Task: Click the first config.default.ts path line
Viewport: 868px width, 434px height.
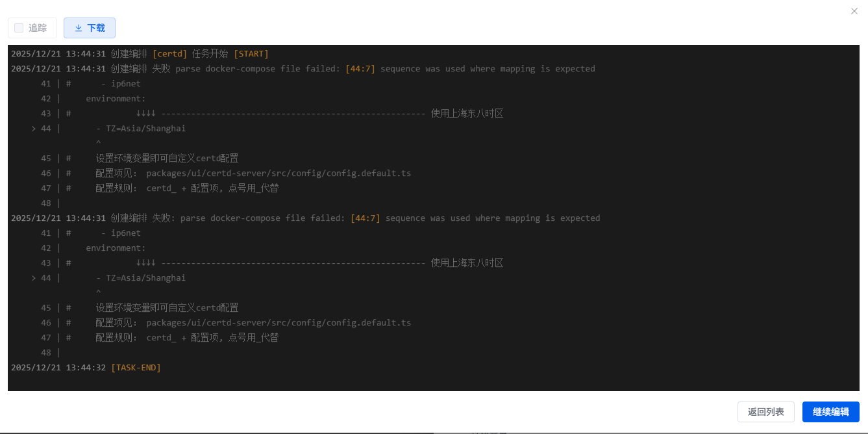Action: point(279,173)
